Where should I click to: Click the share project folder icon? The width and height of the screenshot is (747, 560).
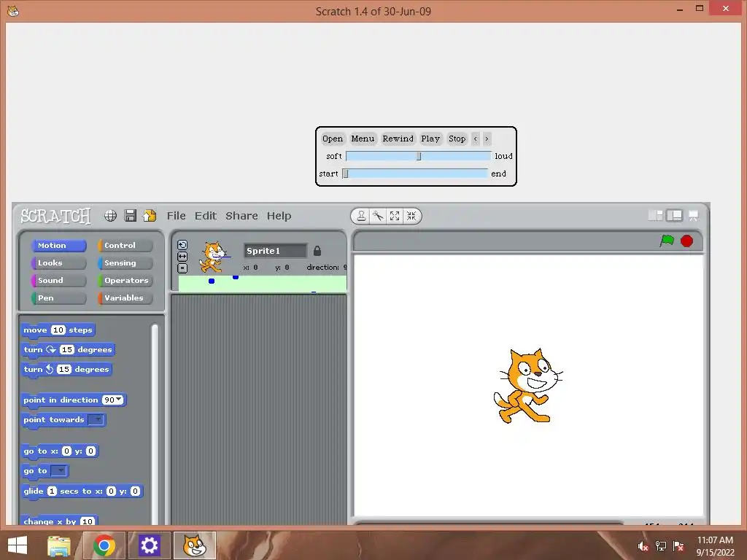tap(150, 216)
